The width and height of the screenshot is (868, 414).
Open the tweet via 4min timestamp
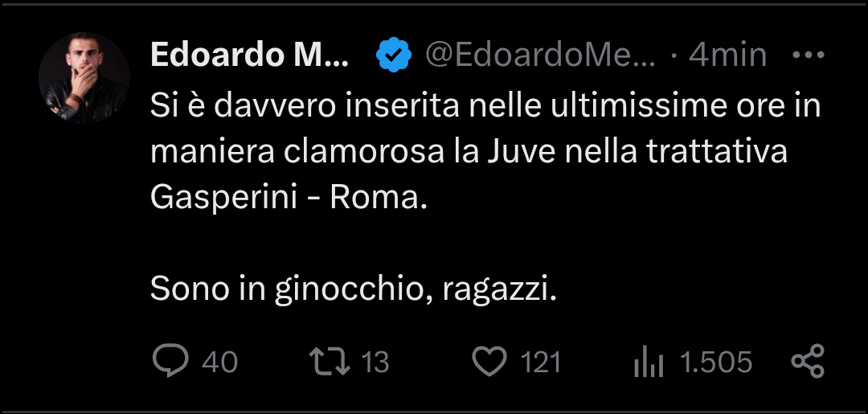pyautogui.click(x=727, y=55)
